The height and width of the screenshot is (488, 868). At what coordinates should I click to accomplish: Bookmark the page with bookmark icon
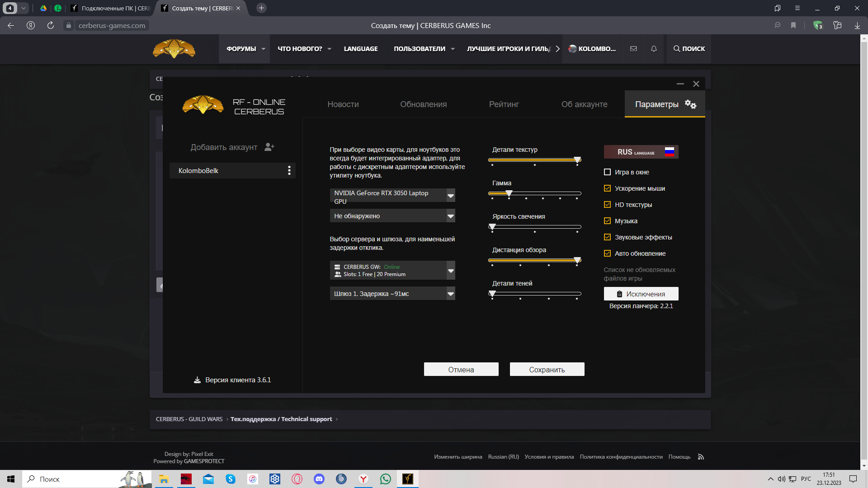793,25
